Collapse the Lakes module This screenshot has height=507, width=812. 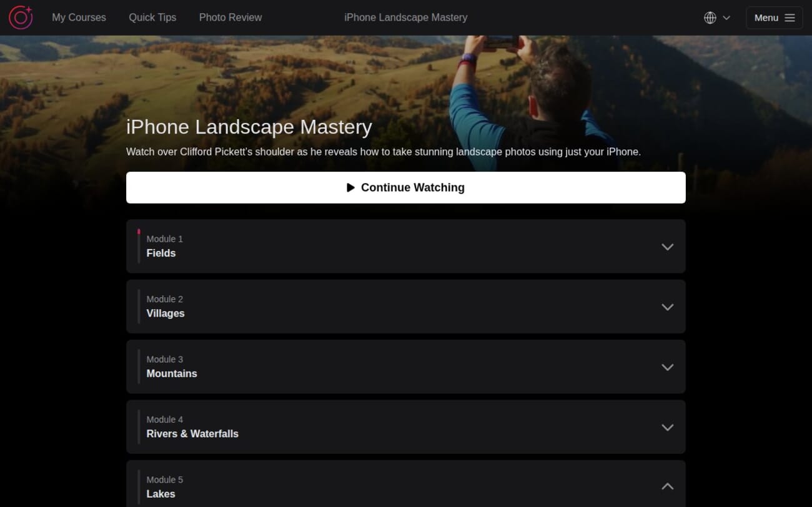click(x=667, y=486)
